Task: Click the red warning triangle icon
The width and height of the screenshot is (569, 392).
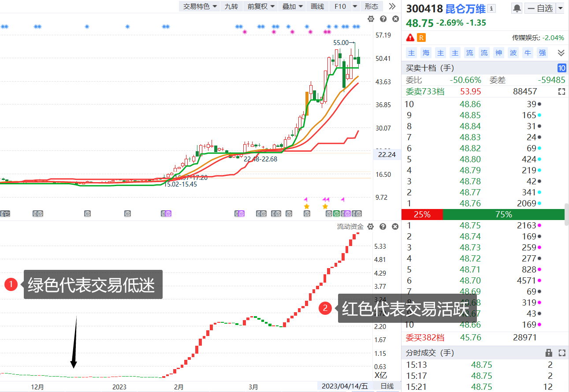Action: point(410,37)
